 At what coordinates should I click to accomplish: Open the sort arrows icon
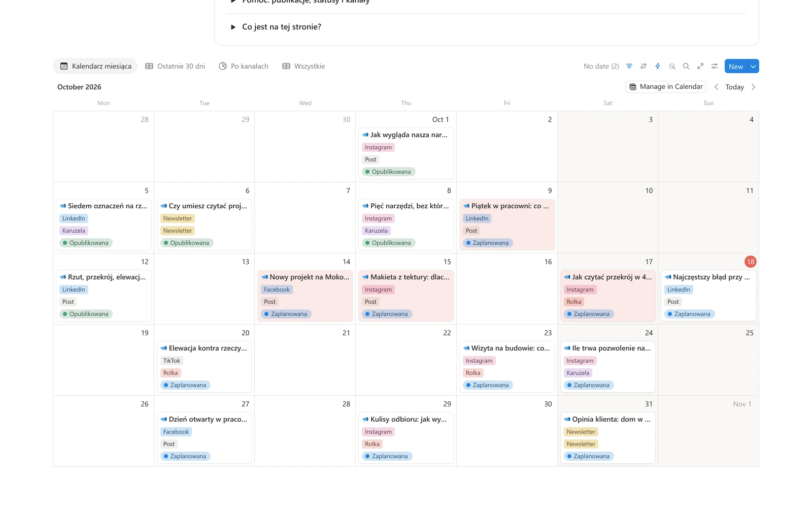(644, 66)
